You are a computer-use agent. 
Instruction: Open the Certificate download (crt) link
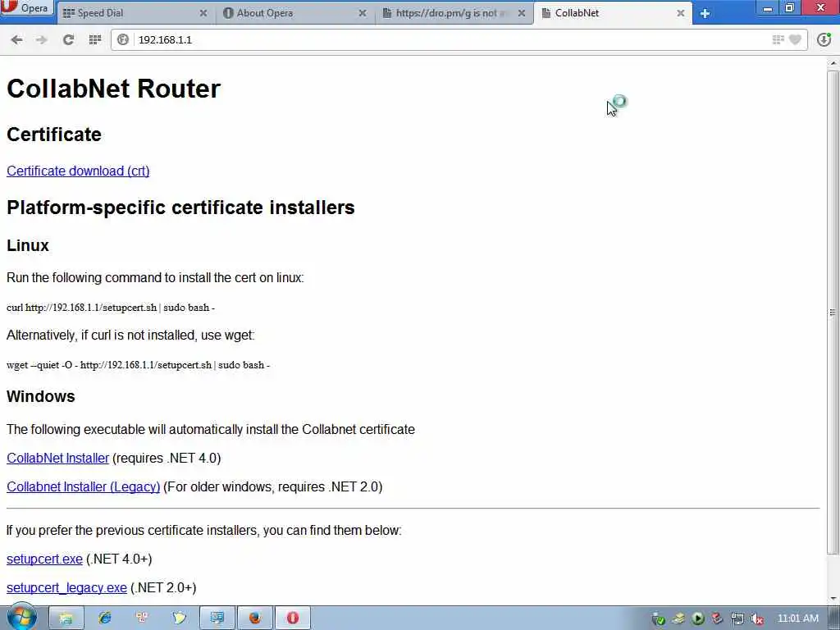coord(78,171)
